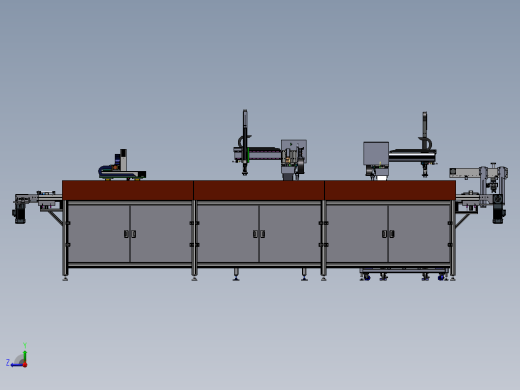520x390 pixels.
Task: Select the door handles on the right cabinet
Action: click(x=388, y=234)
